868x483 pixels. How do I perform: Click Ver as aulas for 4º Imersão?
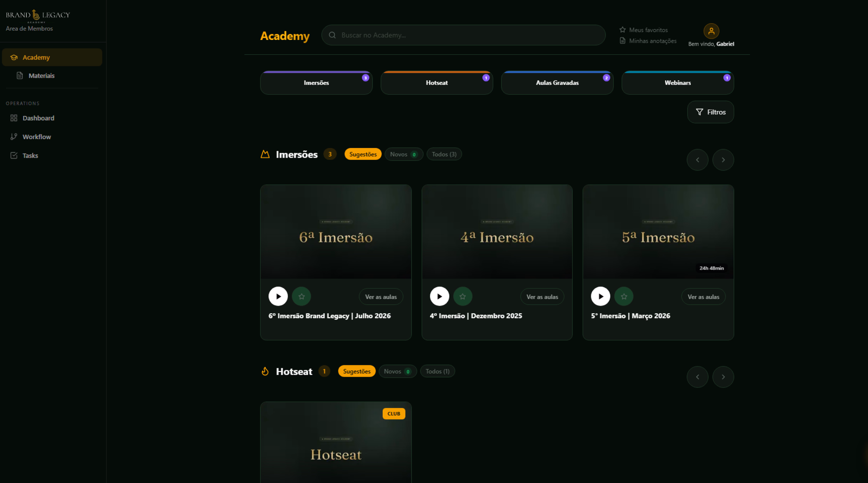point(542,297)
